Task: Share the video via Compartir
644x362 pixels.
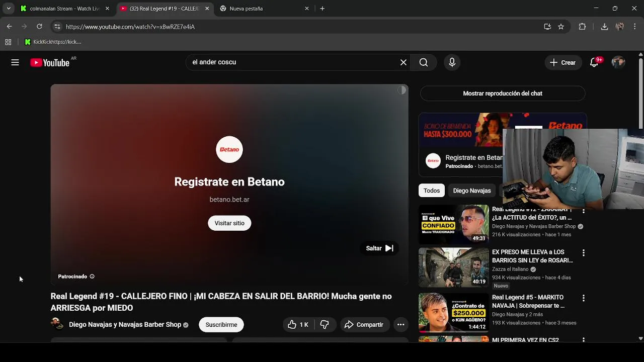Action: click(x=364, y=325)
